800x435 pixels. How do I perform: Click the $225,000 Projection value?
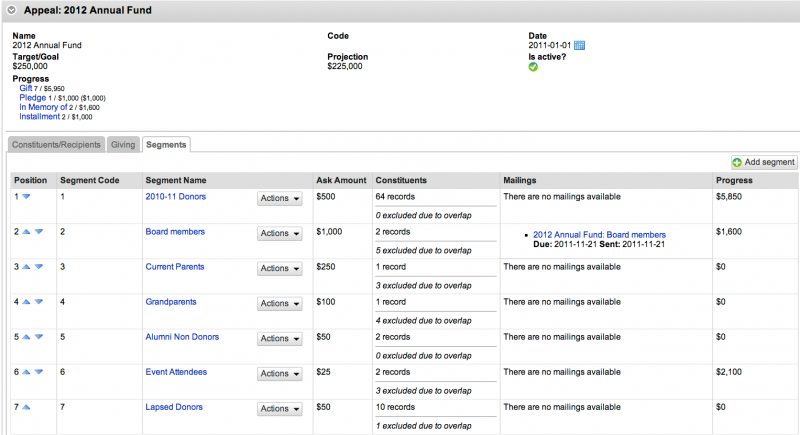coord(345,66)
